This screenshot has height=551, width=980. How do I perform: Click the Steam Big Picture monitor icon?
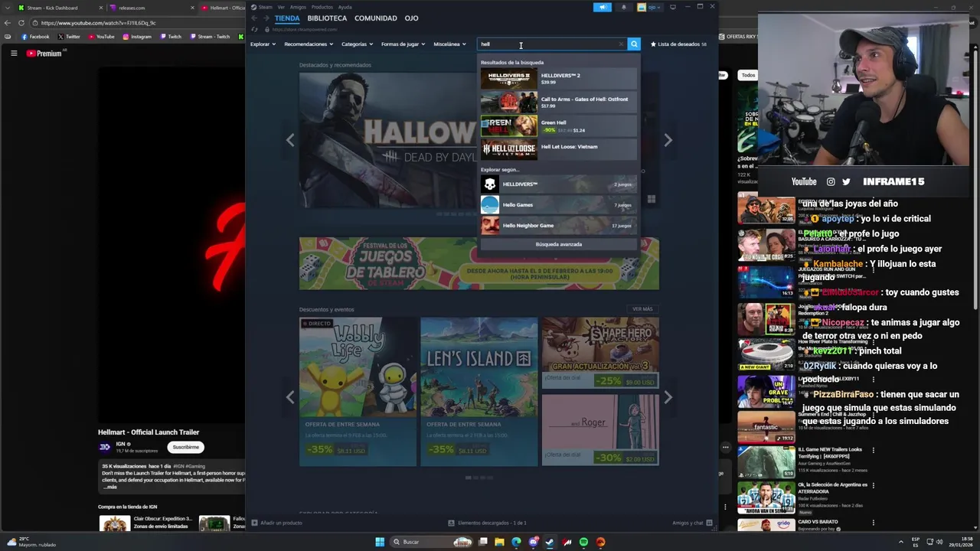pyautogui.click(x=672, y=7)
